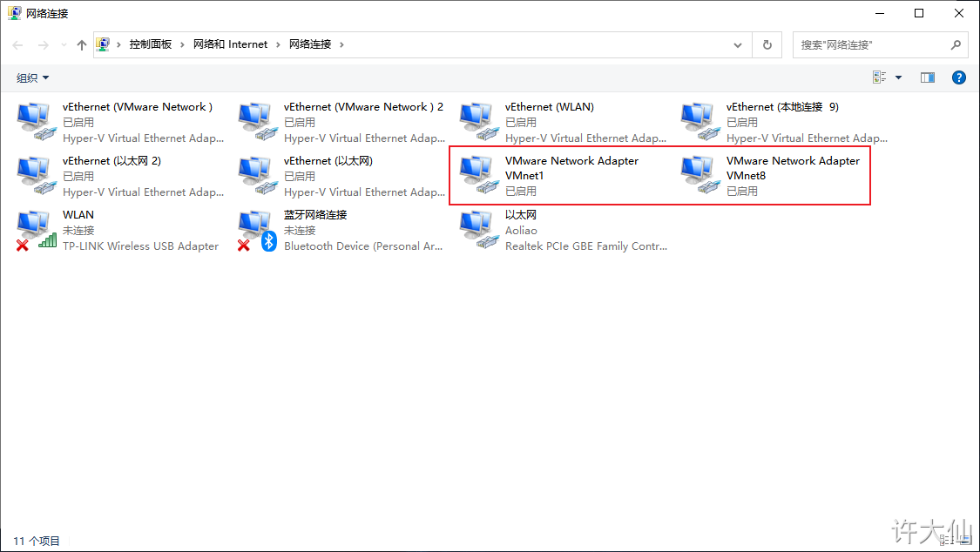Click the 网络连接 breadcrumb
This screenshot has width=980, height=552.
tap(310, 44)
